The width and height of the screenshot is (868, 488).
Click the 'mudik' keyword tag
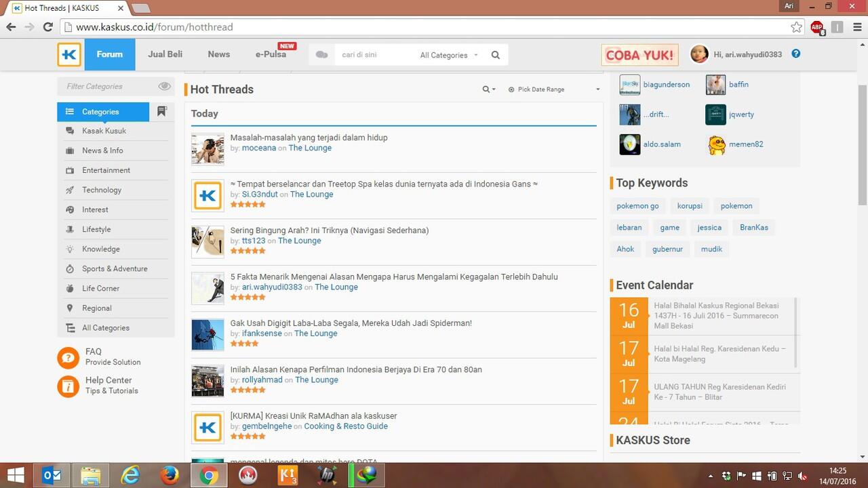711,249
